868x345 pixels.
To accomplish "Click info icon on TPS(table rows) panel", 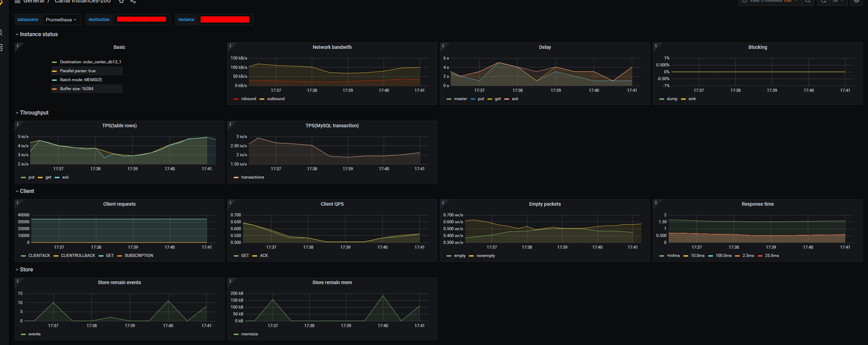I will pos(18,124).
